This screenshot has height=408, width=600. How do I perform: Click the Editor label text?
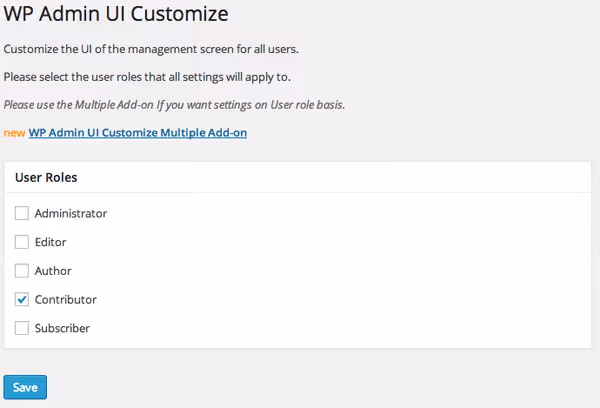[x=51, y=242]
